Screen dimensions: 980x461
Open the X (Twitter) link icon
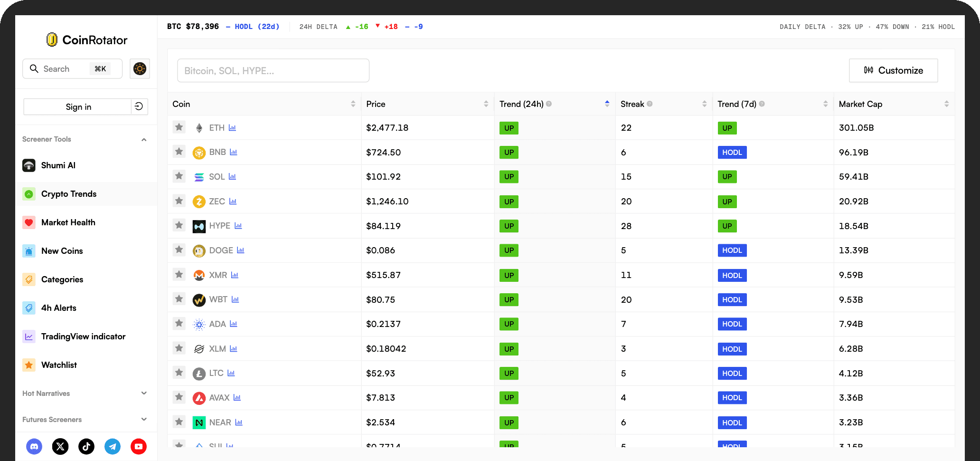click(60, 446)
